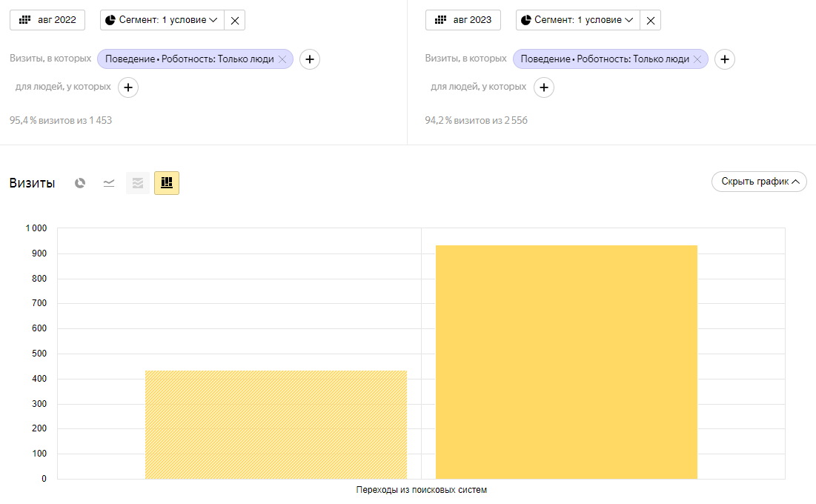Clear the segment for авг 2023
Image resolution: width=816 pixels, height=504 pixels.
point(650,21)
